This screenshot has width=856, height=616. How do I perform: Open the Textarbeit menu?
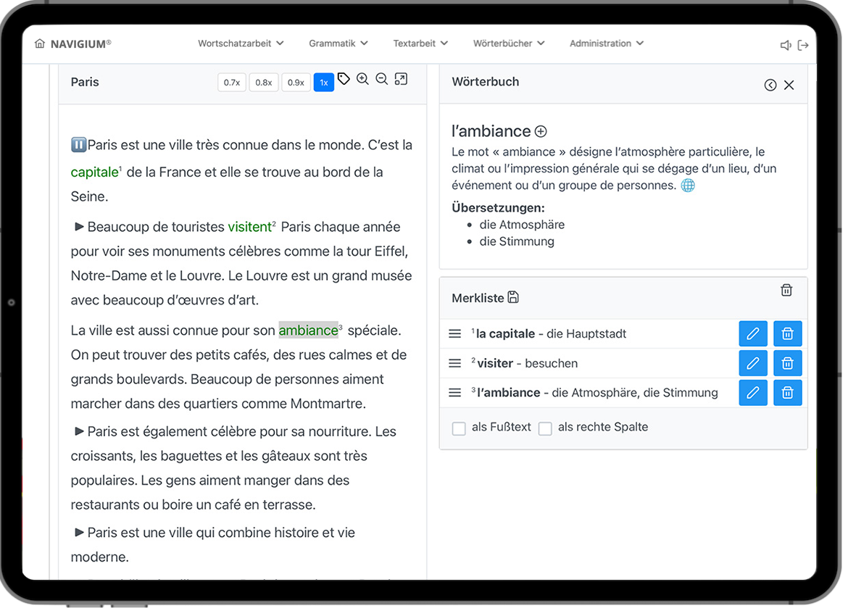[420, 43]
